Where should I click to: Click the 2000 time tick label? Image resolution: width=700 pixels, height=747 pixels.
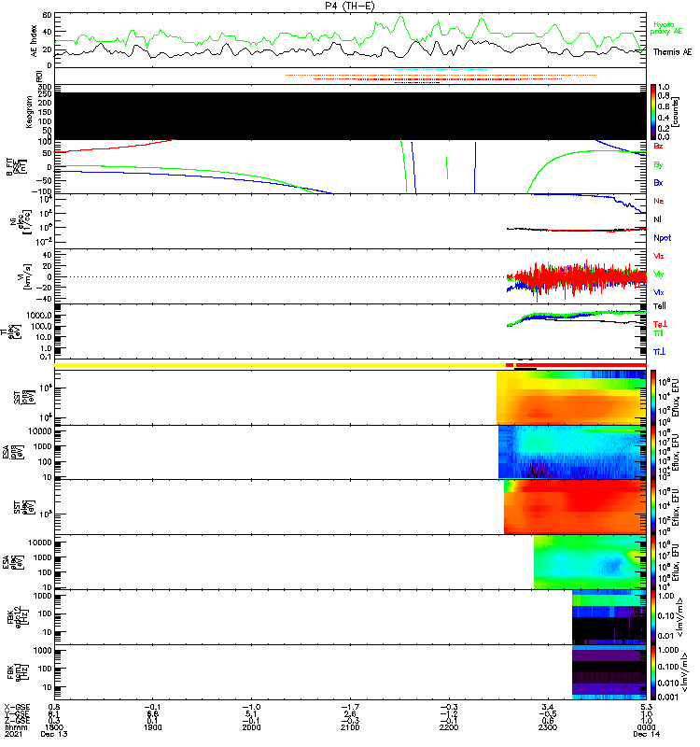pos(251,727)
